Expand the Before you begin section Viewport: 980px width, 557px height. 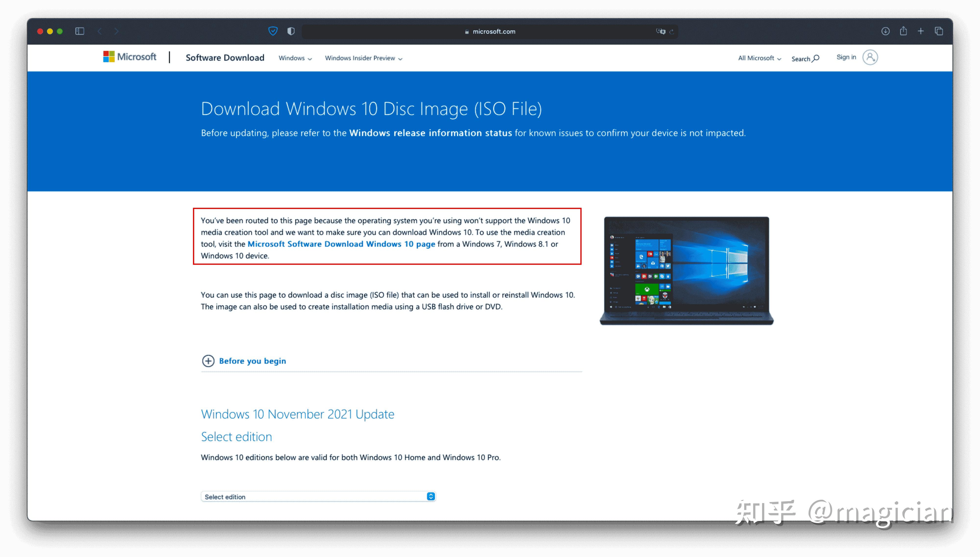pyautogui.click(x=209, y=361)
